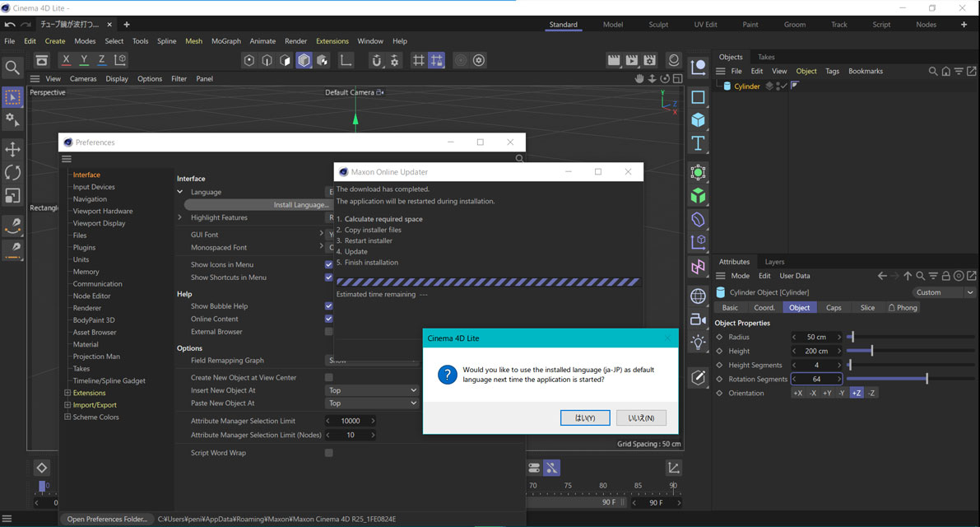Expand the Extensions preferences tree item
Viewport: 980px width, 527px height.
click(67, 393)
